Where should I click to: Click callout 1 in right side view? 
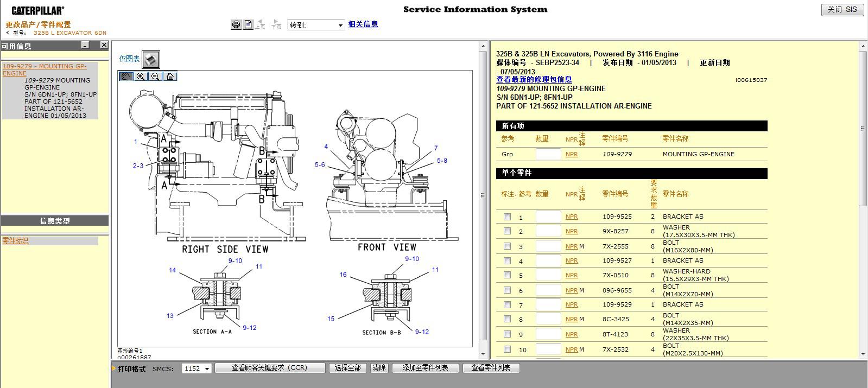[136, 142]
